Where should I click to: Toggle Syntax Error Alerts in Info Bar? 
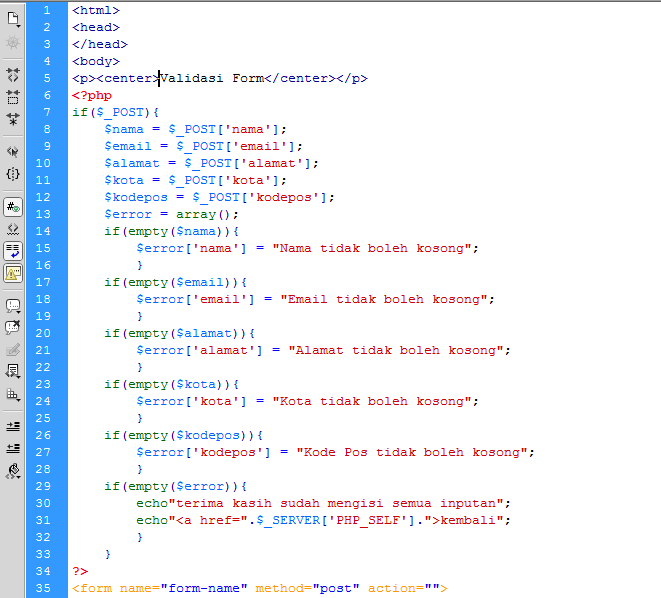[x=13, y=274]
